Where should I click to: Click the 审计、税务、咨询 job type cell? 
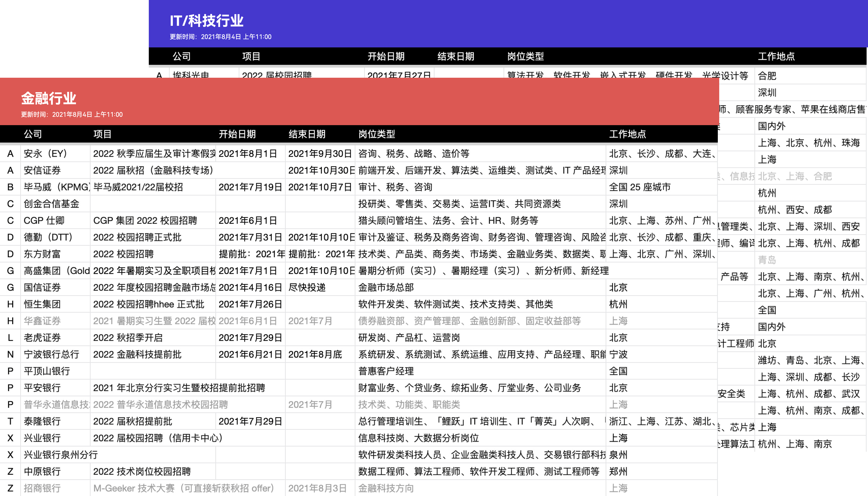(x=481, y=187)
